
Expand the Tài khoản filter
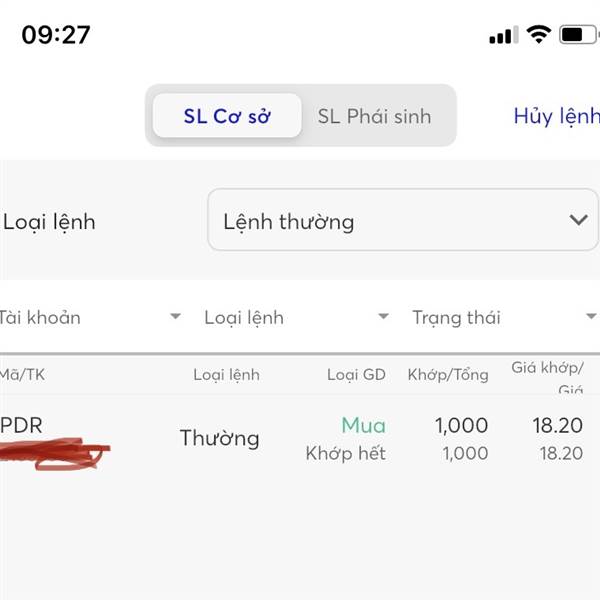(90, 317)
